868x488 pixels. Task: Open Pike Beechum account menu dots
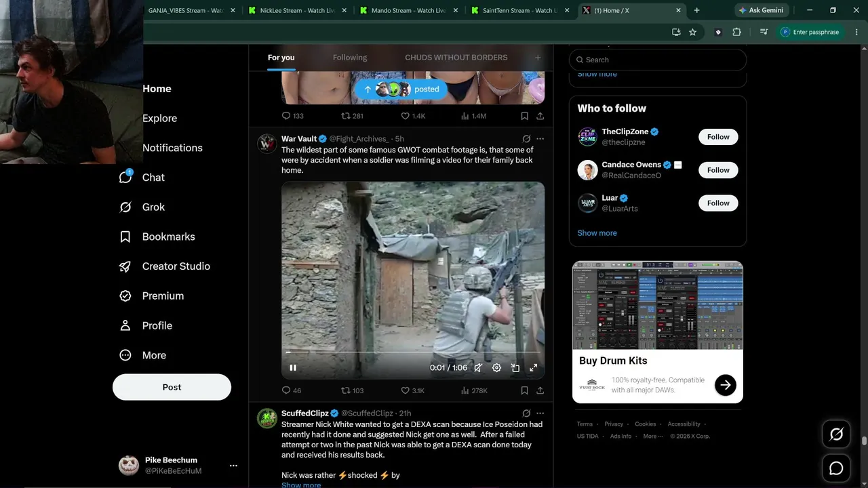click(233, 466)
